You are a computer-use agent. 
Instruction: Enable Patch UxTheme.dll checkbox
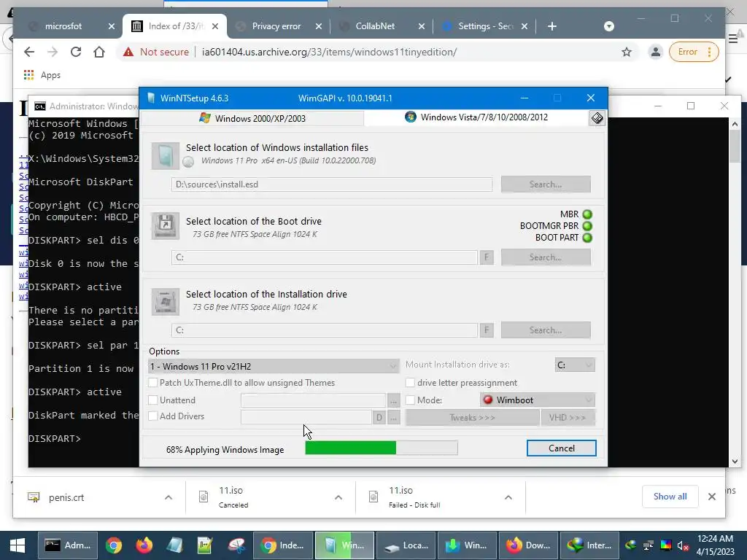pyautogui.click(x=153, y=382)
